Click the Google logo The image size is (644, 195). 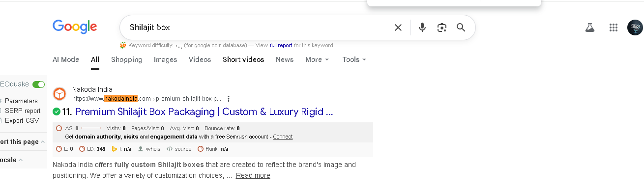tap(75, 27)
